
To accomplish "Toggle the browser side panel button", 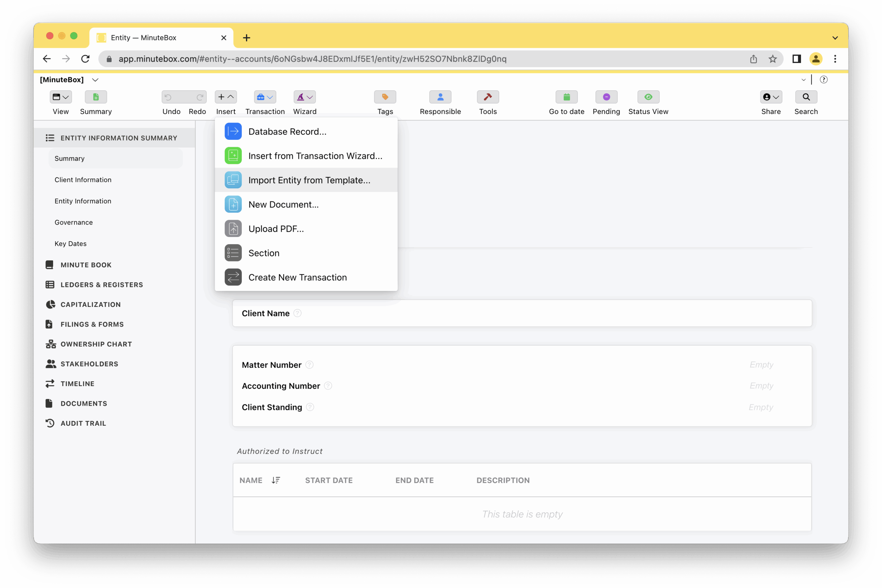I will point(797,59).
